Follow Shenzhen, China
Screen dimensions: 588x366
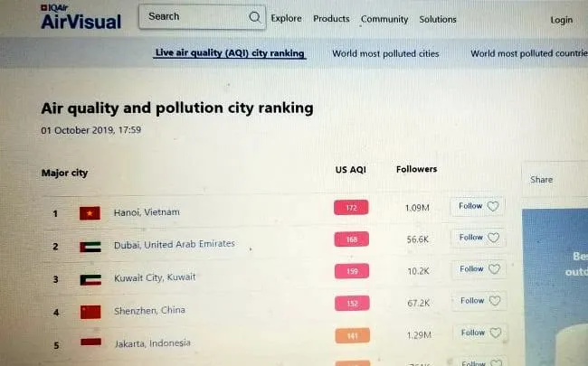pyautogui.click(x=478, y=301)
